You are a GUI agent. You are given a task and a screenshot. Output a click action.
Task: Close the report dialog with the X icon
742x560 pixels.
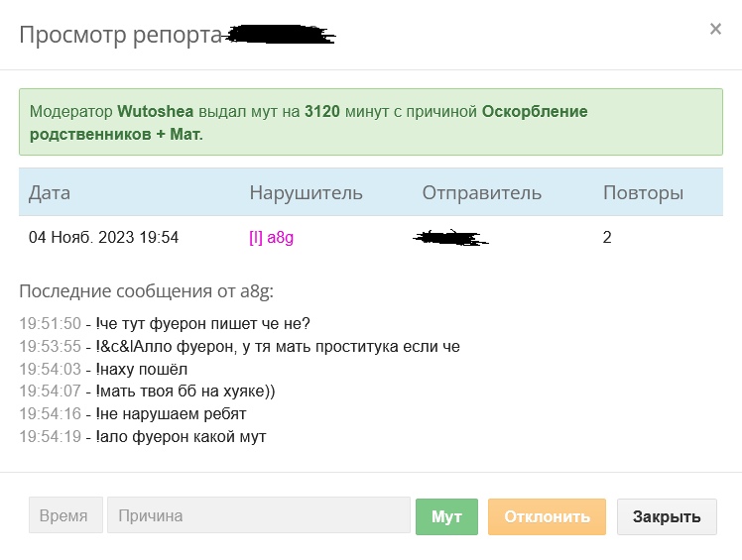715,30
